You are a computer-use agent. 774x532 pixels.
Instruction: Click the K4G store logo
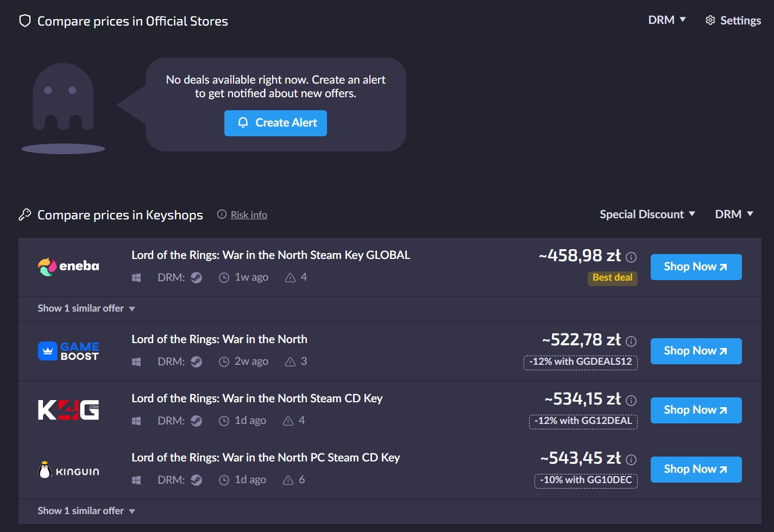click(x=68, y=410)
